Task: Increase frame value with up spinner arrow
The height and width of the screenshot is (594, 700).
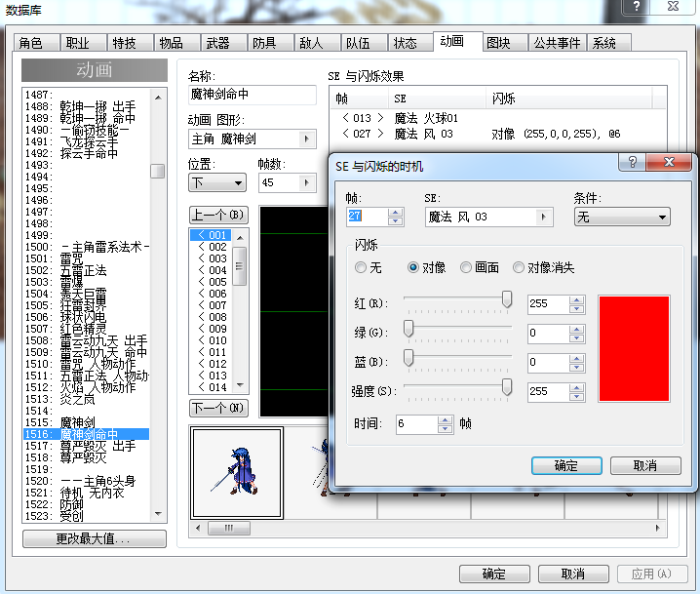Action: coord(395,213)
